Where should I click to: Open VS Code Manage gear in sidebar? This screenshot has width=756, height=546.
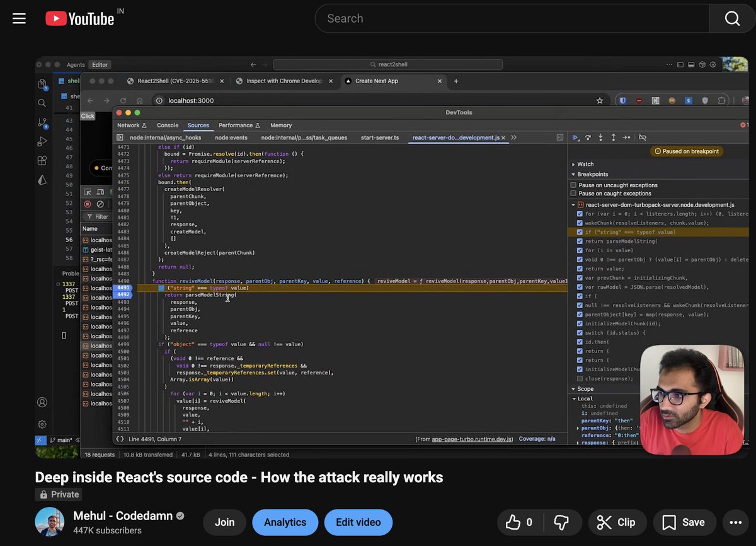click(42, 424)
